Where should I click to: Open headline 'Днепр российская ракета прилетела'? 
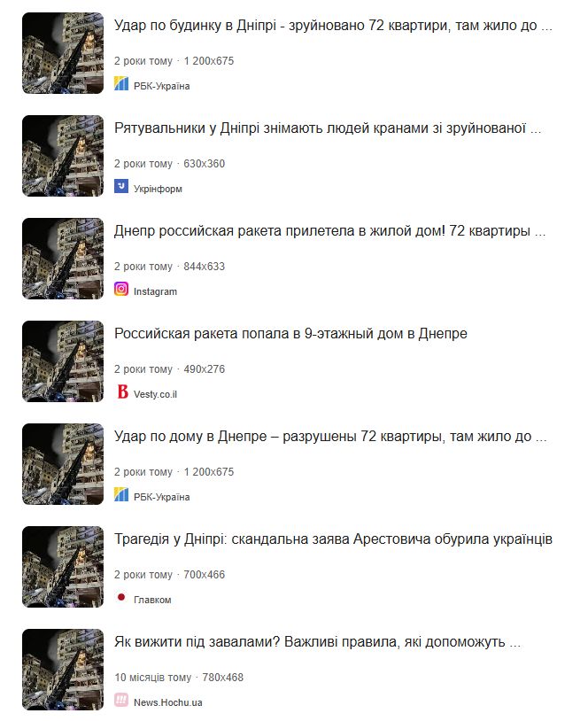coord(330,231)
